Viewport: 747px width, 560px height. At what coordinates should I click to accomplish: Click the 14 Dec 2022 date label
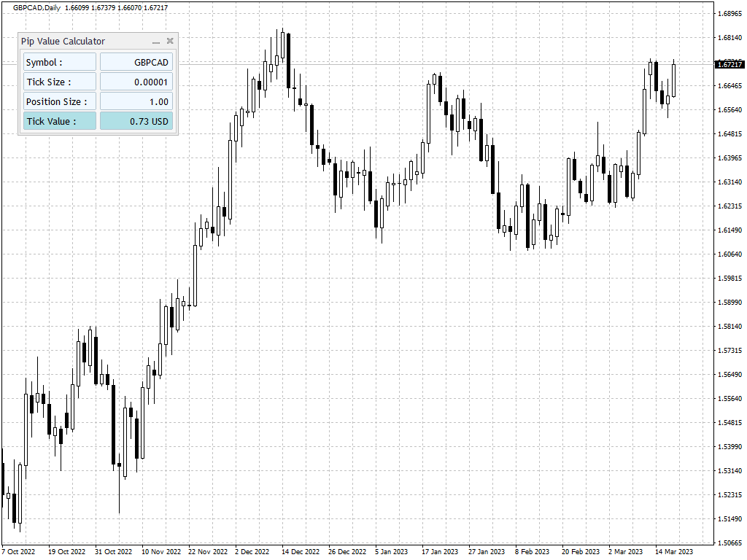pyautogui.click(x=300, y=551)
